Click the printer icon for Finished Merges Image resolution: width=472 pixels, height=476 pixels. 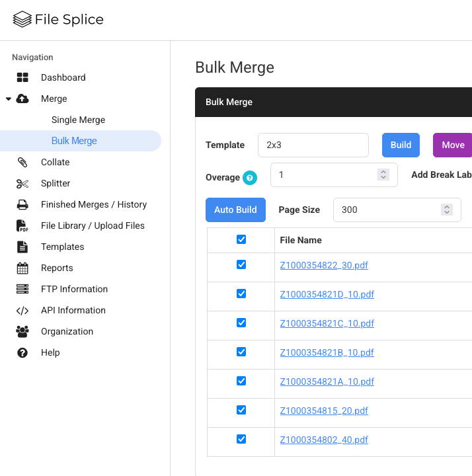22,204
